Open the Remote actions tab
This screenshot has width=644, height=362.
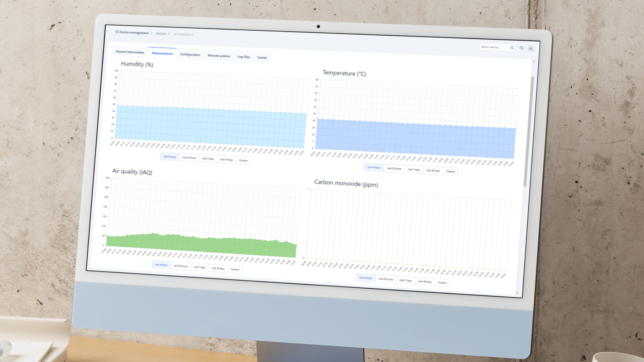(219, 56)
